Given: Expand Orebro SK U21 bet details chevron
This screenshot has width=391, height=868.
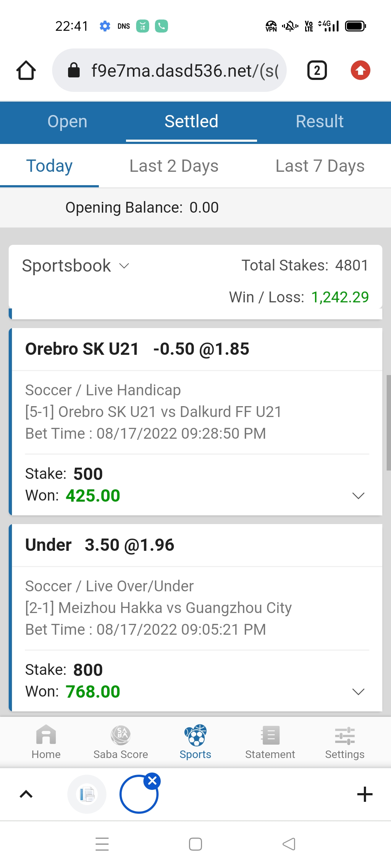Looking at the screenshot, I should (358, 495).
